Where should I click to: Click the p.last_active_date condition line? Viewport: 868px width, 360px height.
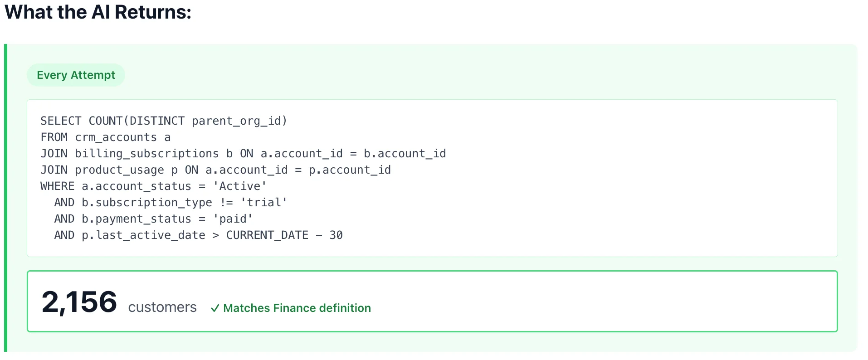198,235
